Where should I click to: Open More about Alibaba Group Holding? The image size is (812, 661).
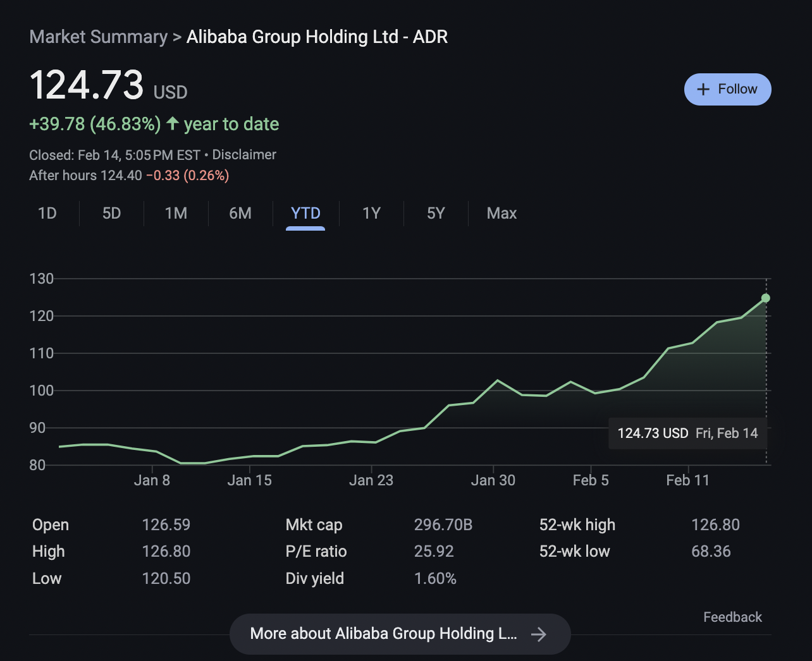(400, 634)
